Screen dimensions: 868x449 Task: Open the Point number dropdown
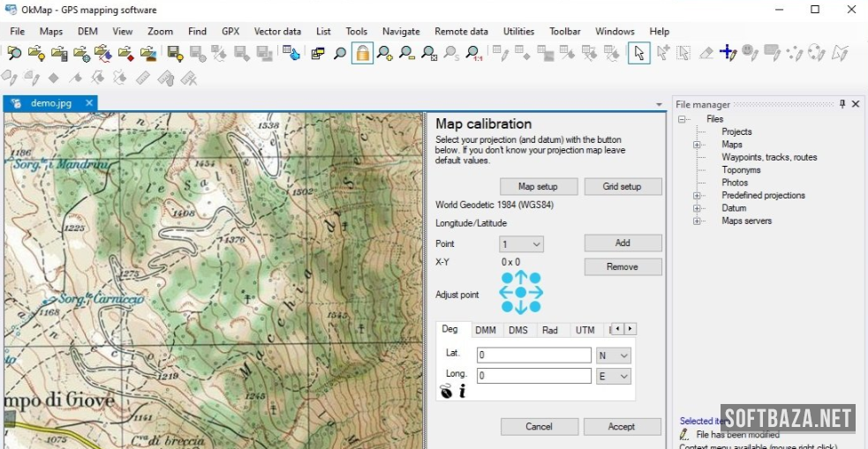[x=522, y=243]
